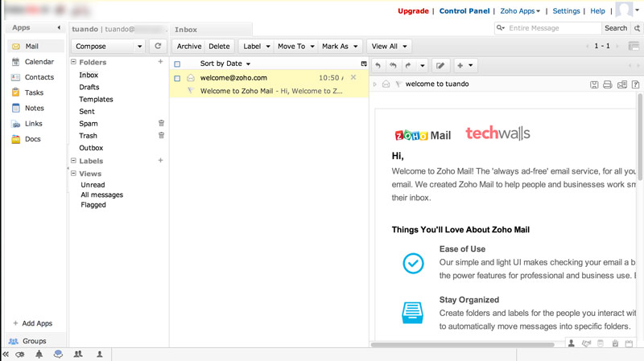Collapse the Folders section
The image size is (644, 361).
click(73, 62)
